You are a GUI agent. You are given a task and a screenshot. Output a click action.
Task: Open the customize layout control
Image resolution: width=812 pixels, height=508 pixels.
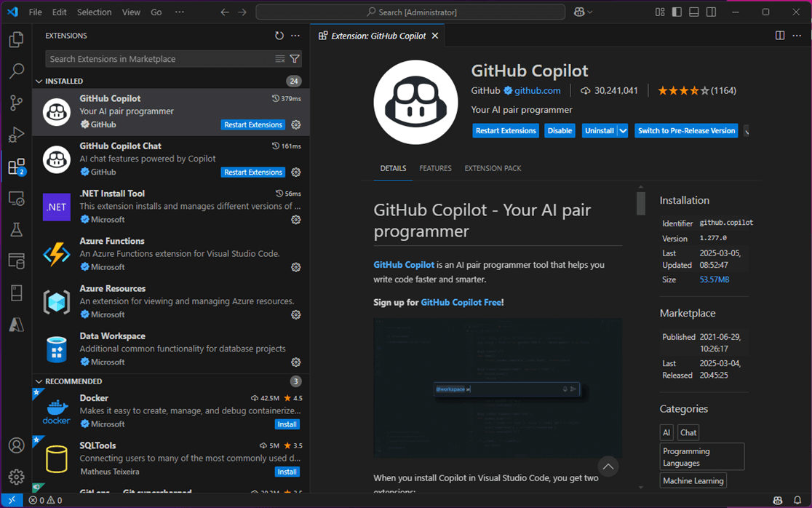click(x=660, y=12)
